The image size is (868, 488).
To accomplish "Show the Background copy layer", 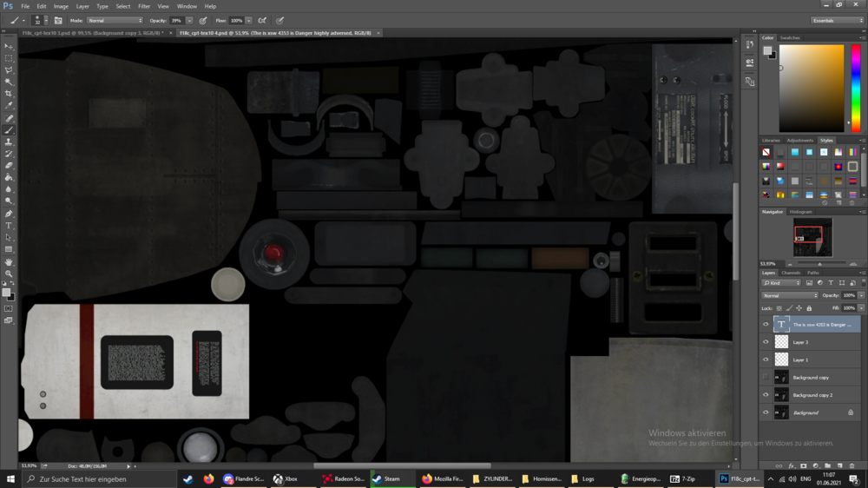I will click(766, 377).
